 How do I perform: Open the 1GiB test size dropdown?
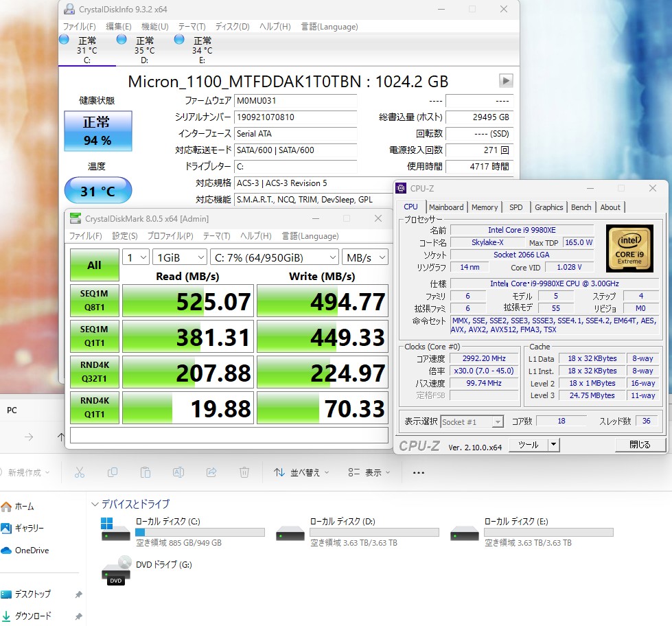tap(180, 257)
